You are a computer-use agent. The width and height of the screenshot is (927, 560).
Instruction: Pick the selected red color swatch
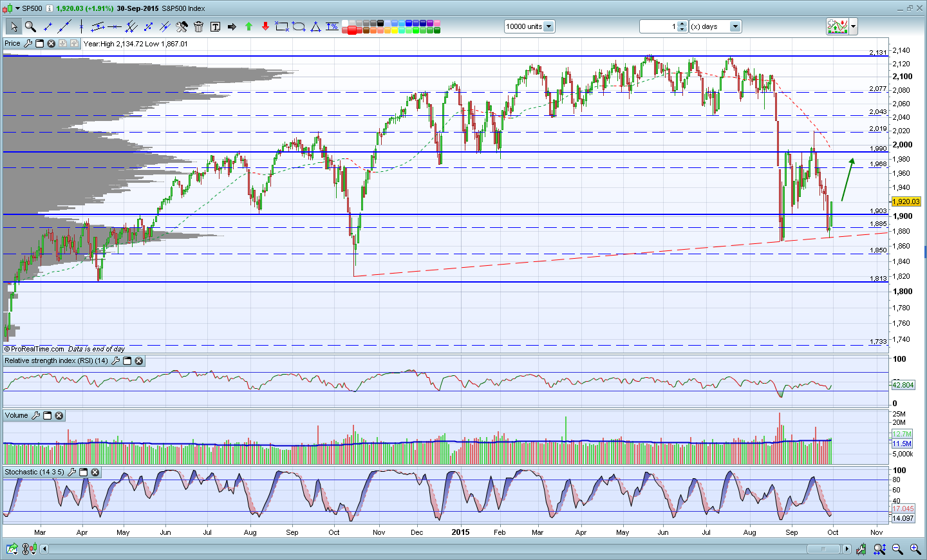tap(353, 30)
